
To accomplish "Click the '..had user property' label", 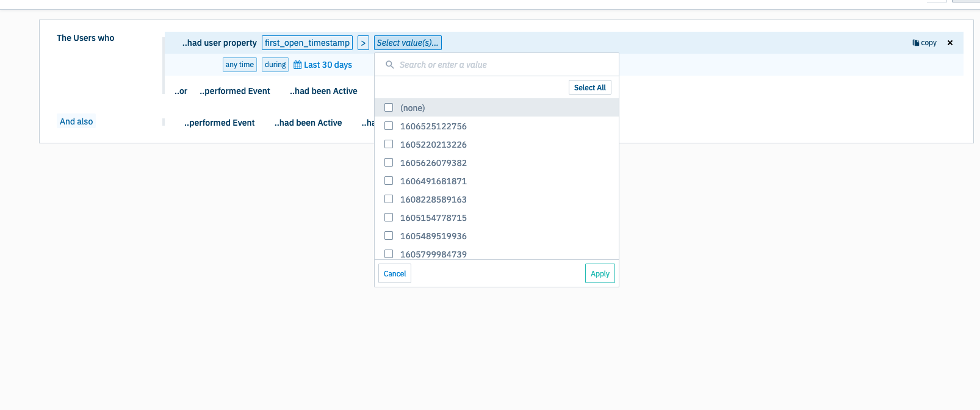I will click(220, 43).
